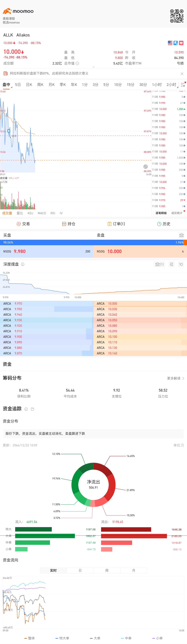Switch to 成交统计 trade statistics

pos(177,213)
